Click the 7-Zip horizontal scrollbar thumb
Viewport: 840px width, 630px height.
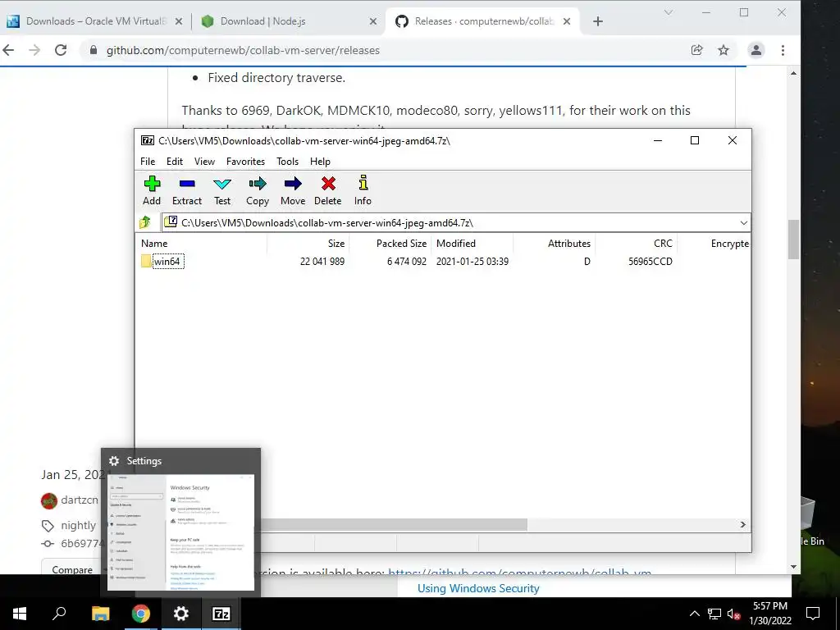[394, 524]
